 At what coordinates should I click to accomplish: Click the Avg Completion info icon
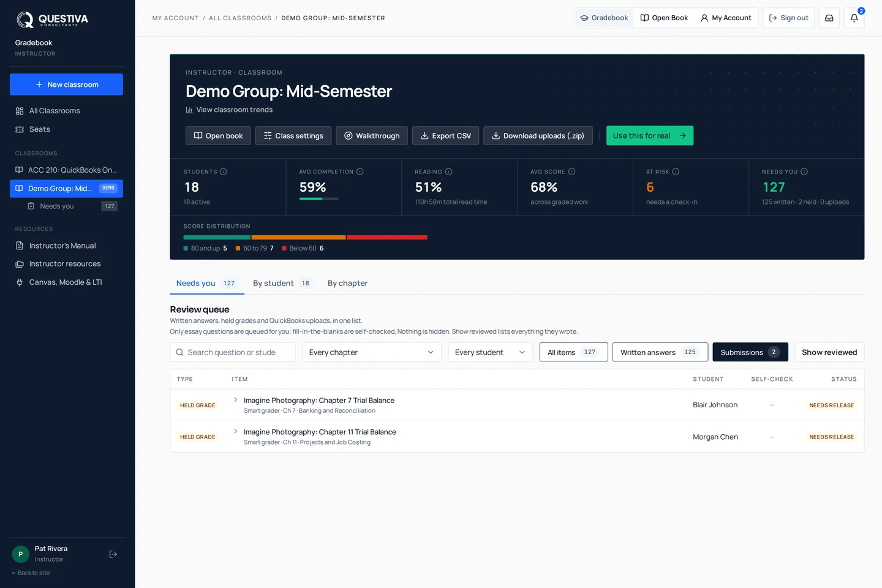[x=360, y=171]
